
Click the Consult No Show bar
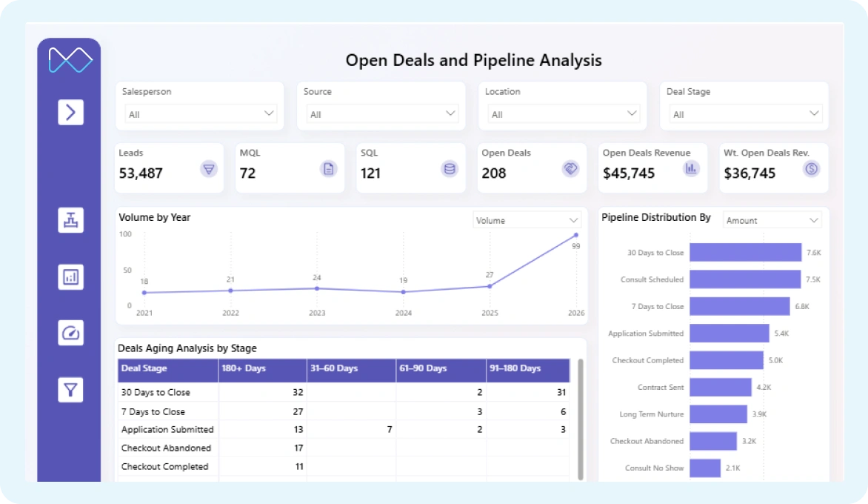(x=705, y=468)
